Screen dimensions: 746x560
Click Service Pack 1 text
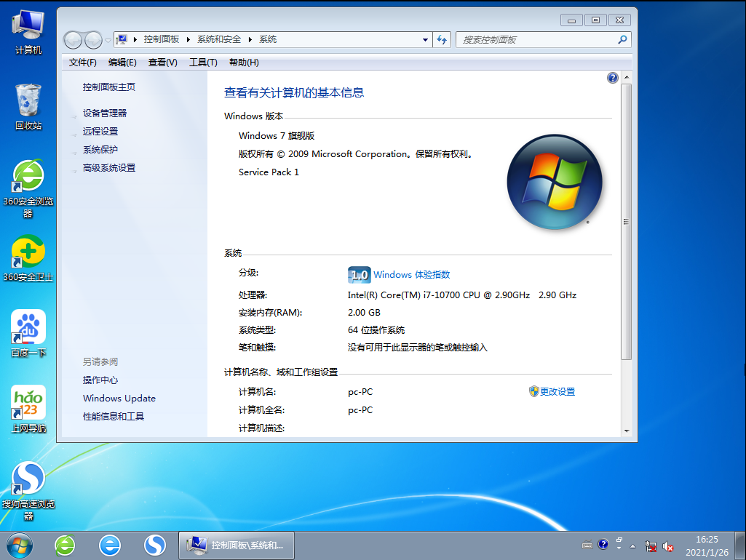269,172
